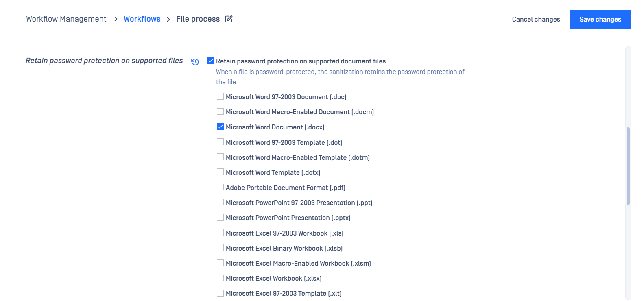
Task: Tick Microsoft Word Macro-Enabled Document (.docm)
Action: (x=220, y=111)
